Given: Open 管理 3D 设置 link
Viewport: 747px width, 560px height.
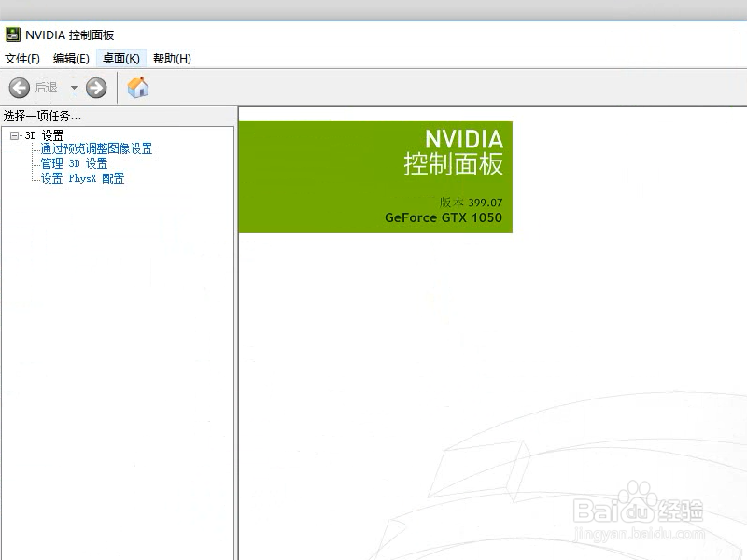Looking at the screenshot, I should click(x=74, y=163).
